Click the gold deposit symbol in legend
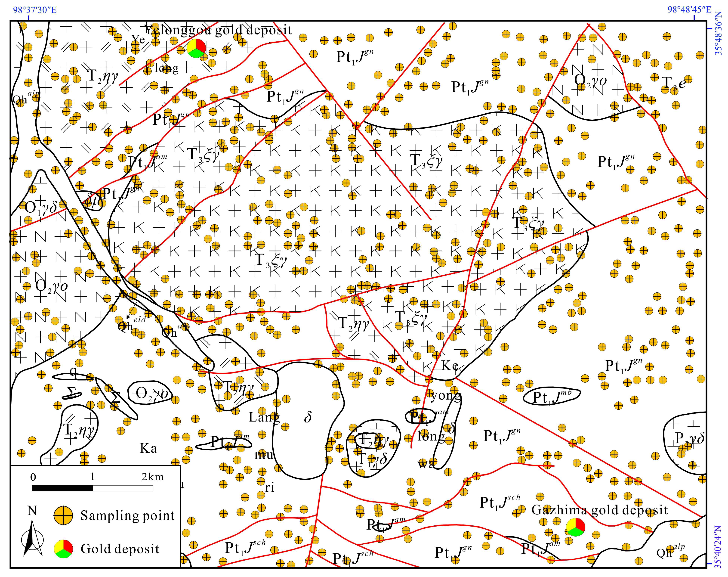728x577 pixels. 63,549
